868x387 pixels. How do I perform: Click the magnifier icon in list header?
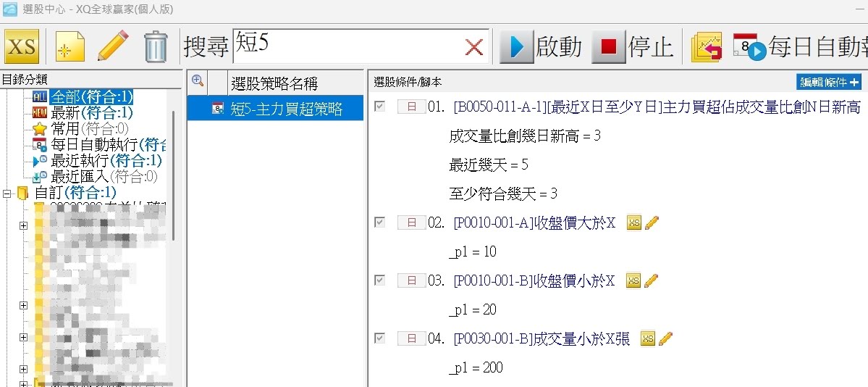click(x=196, y=81)
